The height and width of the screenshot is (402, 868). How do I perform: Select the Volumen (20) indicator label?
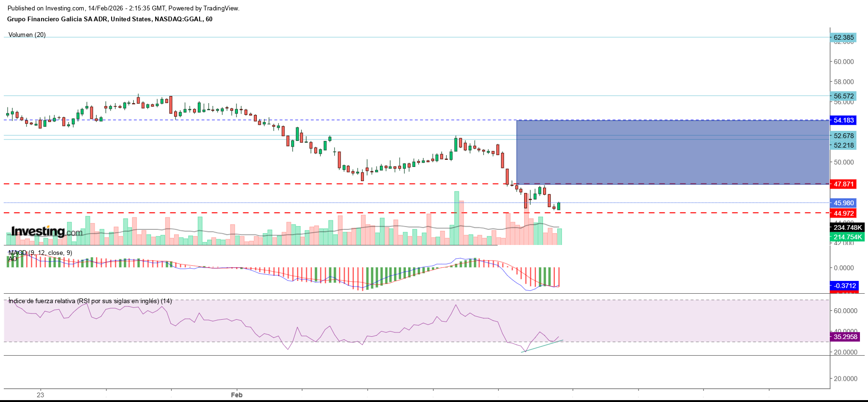27,35
